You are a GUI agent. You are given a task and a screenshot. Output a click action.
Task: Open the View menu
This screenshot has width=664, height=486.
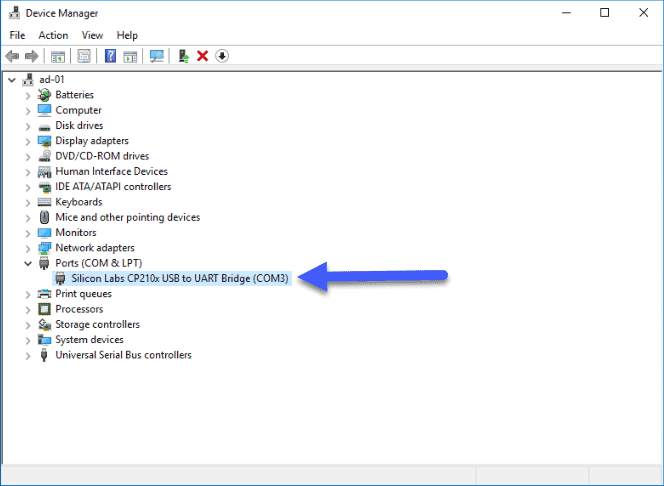click(x=92, y=35)
